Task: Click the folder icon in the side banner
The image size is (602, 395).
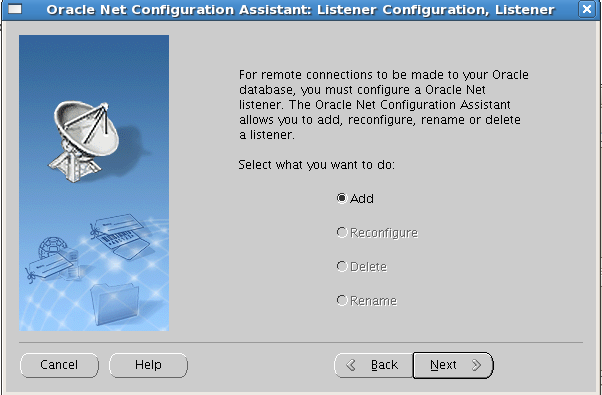Action: (113, 304)
